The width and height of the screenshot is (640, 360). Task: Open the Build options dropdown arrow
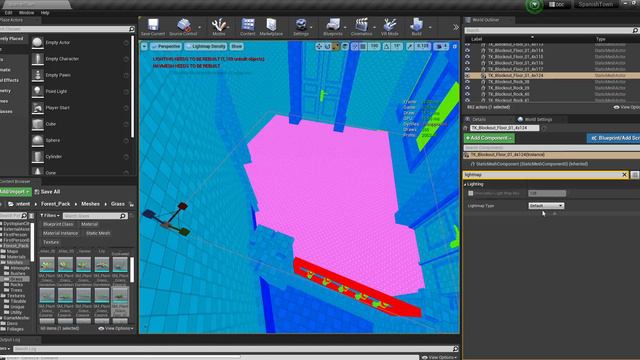click(x=430, y=28)
